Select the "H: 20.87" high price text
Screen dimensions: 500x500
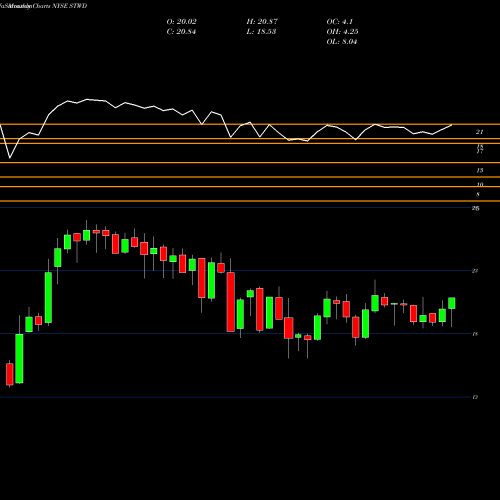pos(262,22)
